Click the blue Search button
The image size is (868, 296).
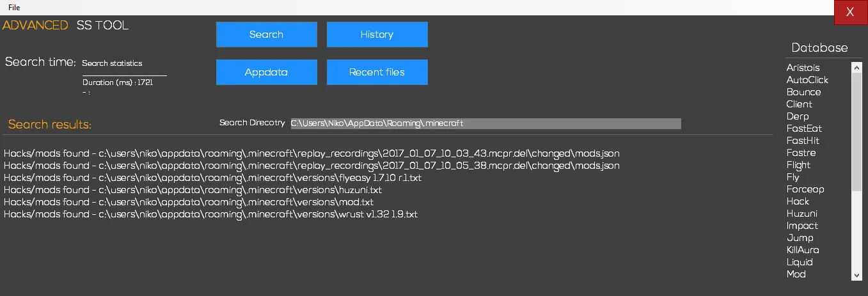click(x=266, y=35)
